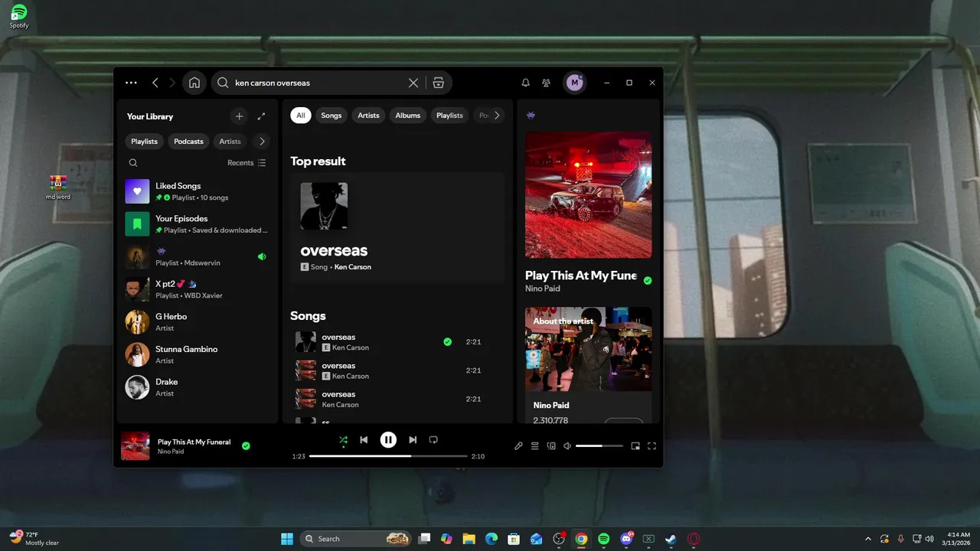Skip to previous track
980x551 pixels.
tap(364, 440)
